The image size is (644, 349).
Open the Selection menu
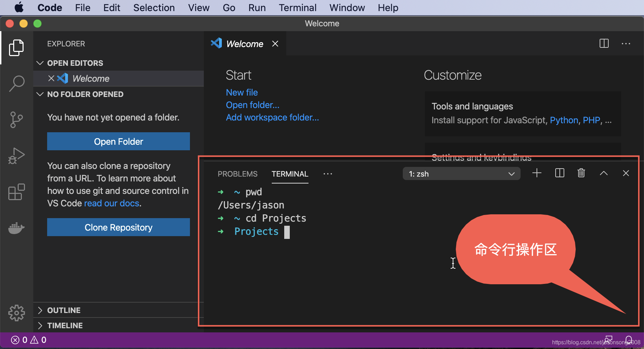154,8
